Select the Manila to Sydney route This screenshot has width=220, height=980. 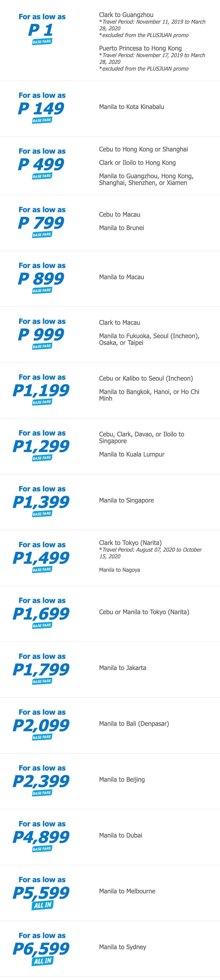tap(122, 947)
